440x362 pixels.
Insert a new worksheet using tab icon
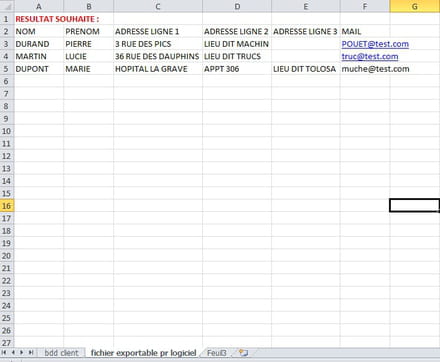click(x=243, y=353)
